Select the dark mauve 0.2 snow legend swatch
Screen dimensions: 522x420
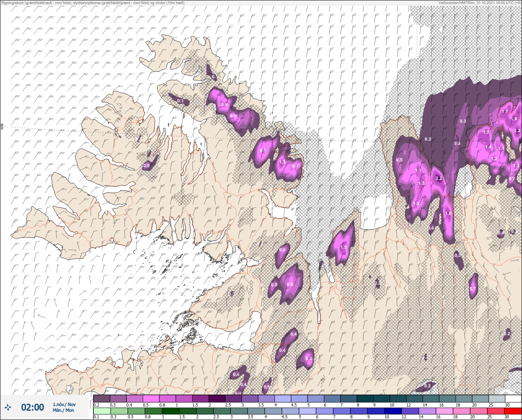point(102,398)
